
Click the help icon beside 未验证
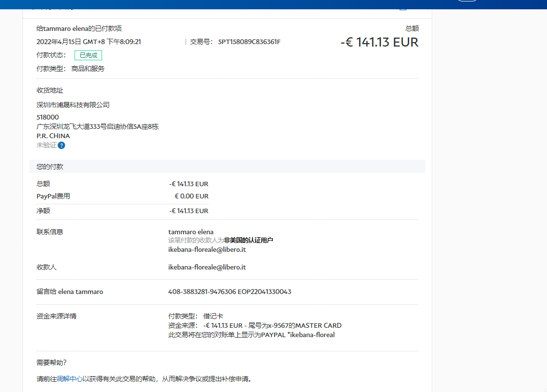click(x=61, y=146)
